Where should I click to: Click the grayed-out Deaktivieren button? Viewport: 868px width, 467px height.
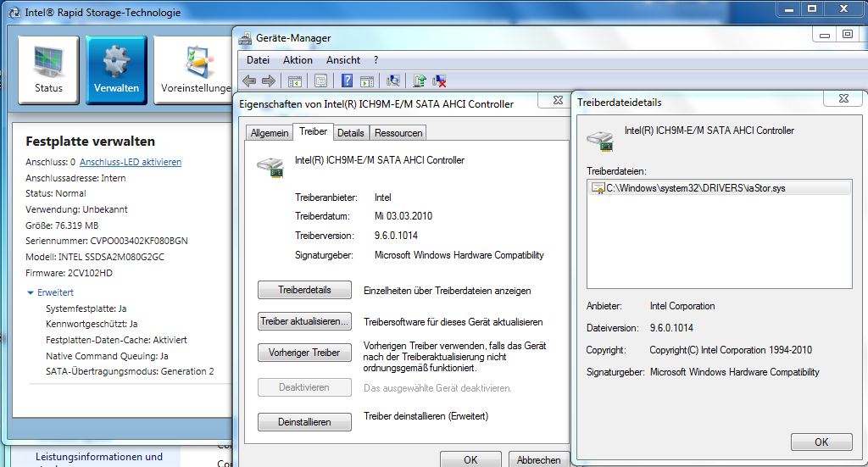[304, 387]
